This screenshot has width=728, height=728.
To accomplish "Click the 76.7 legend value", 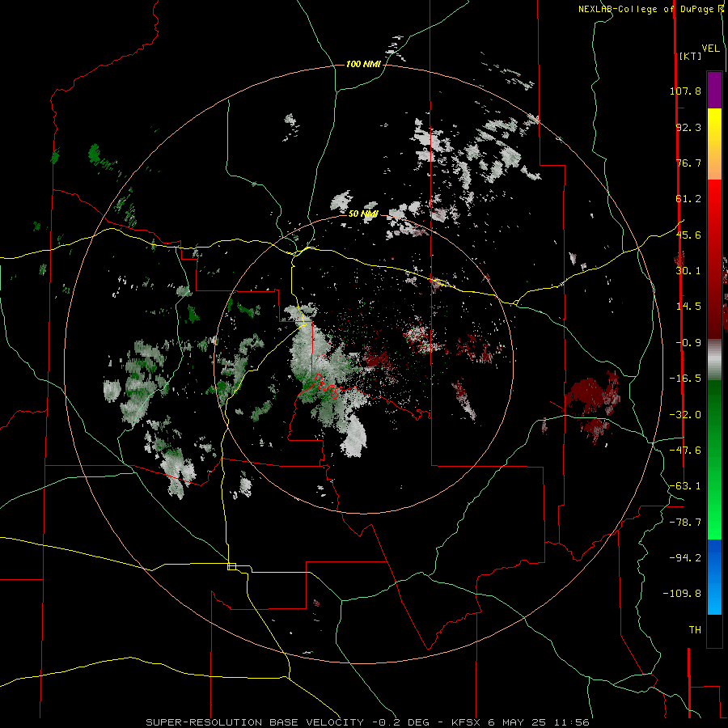I will [688, 163].
